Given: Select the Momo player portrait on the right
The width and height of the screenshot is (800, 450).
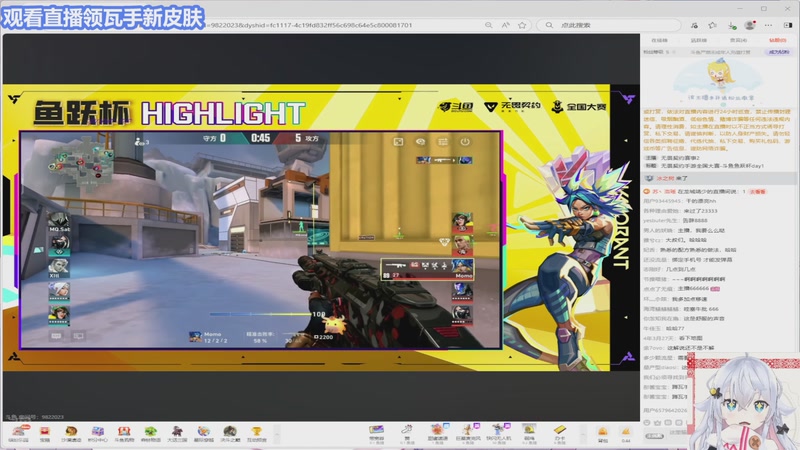Looking at the screenshot, I should 462,269.
